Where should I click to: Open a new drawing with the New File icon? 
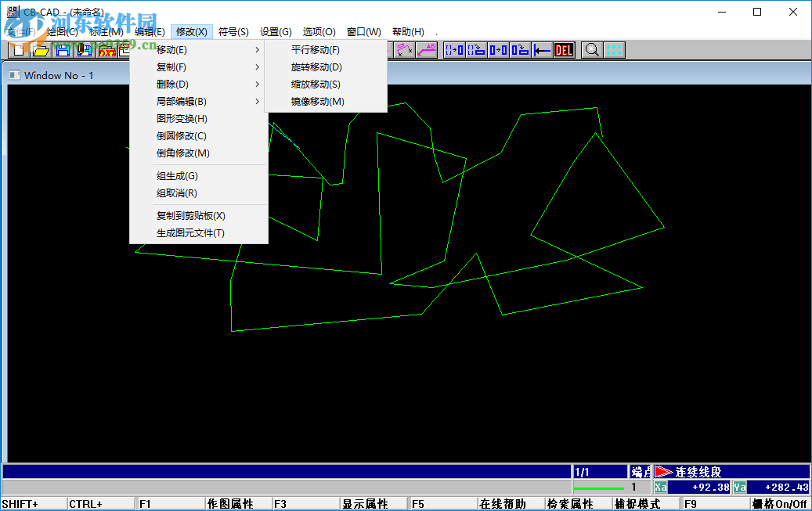pyautogui.click(x=17, y=49)
